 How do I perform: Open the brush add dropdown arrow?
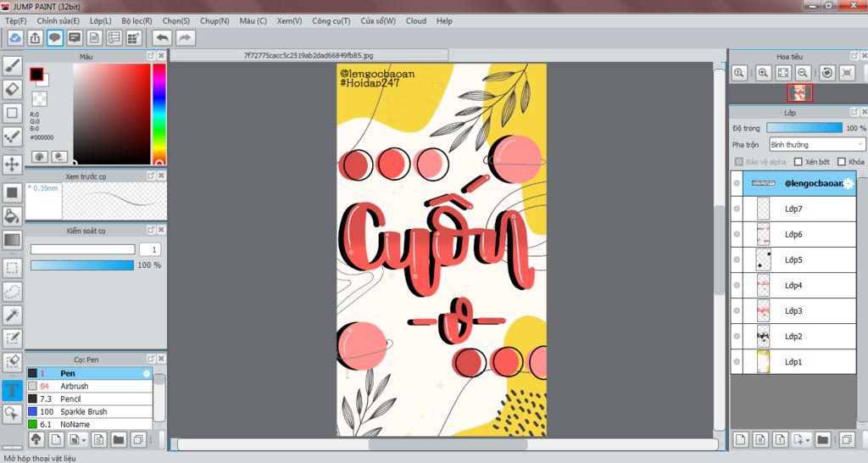click(84, 440)
